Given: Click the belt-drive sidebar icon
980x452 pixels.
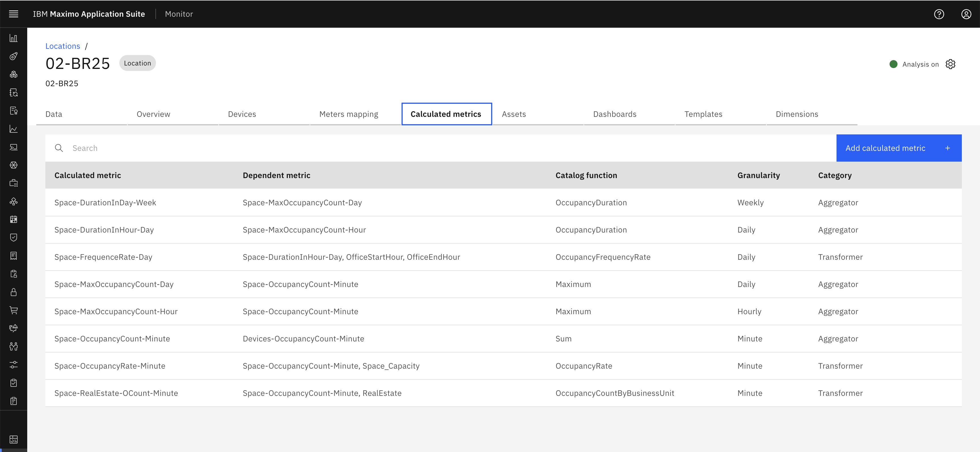Looking at the screenshot, I should [x=14, y=56].
